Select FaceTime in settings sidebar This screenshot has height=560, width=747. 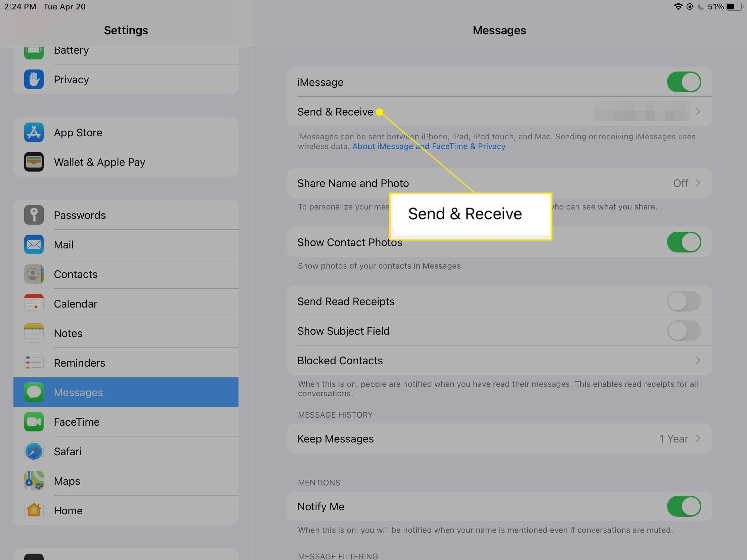click(126, 422)
